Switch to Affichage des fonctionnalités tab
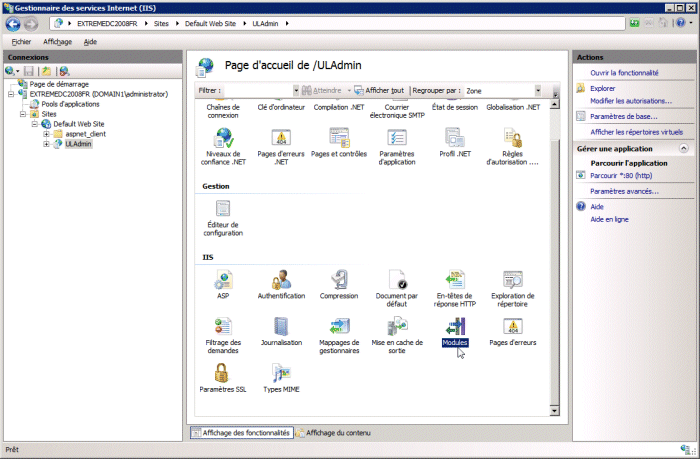This screenshot has height=459, width=700. point(242,433)
